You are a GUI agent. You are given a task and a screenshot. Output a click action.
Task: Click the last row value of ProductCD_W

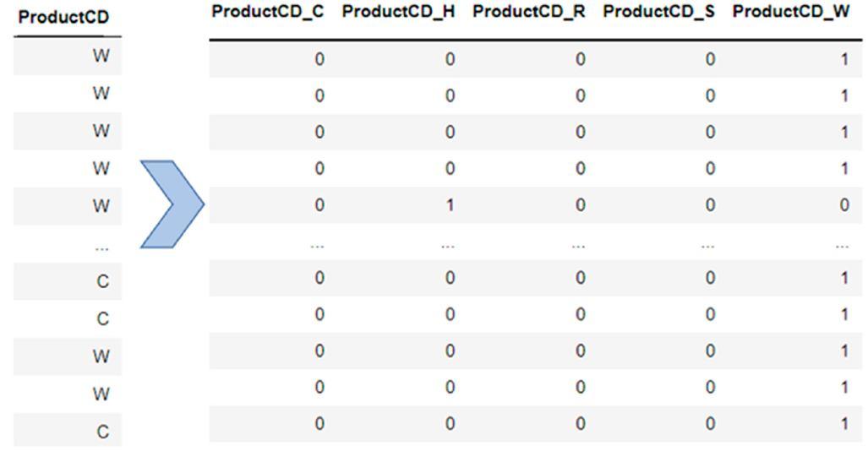[844, 424]
